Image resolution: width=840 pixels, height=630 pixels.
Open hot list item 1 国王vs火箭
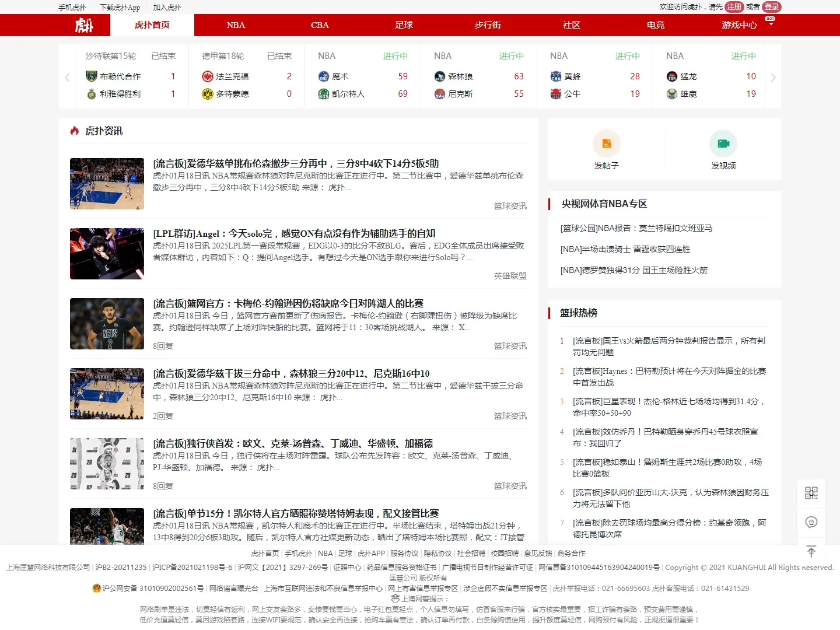pos(669,346)
